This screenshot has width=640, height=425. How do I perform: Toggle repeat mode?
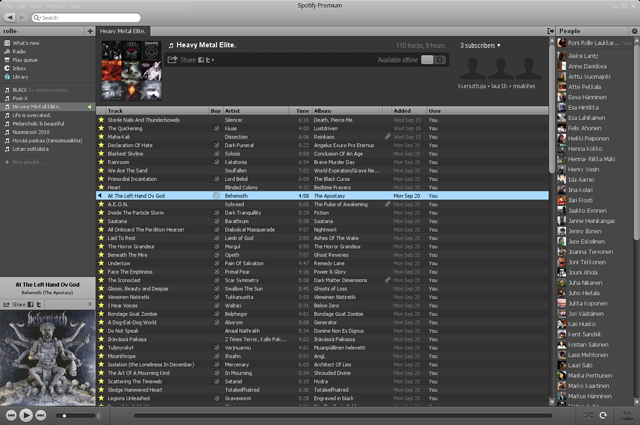(x=603, y=415)
